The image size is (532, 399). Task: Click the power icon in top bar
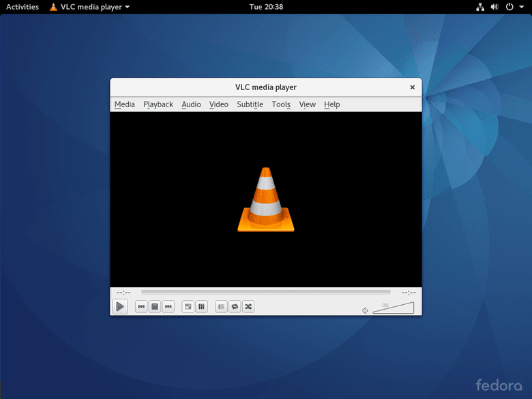tap(509, 7)
